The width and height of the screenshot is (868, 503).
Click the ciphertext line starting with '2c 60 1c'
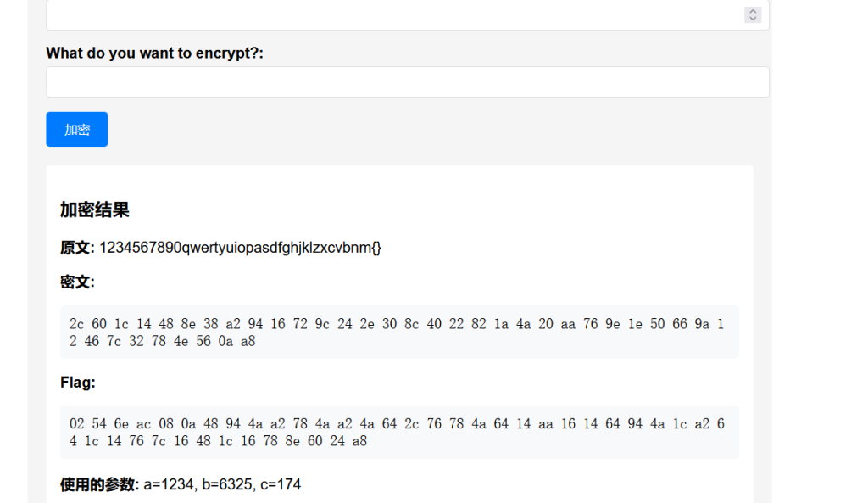[x=397, y=323]
